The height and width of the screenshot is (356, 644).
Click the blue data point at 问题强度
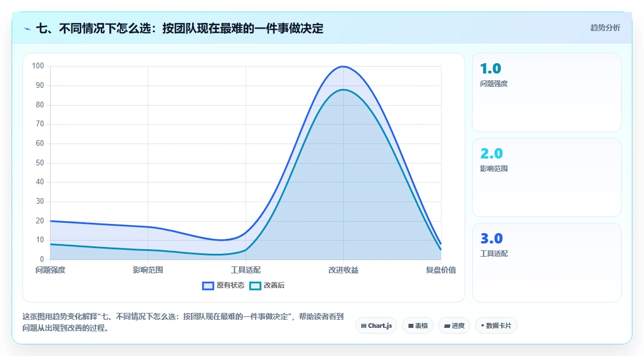click(50, 221)
